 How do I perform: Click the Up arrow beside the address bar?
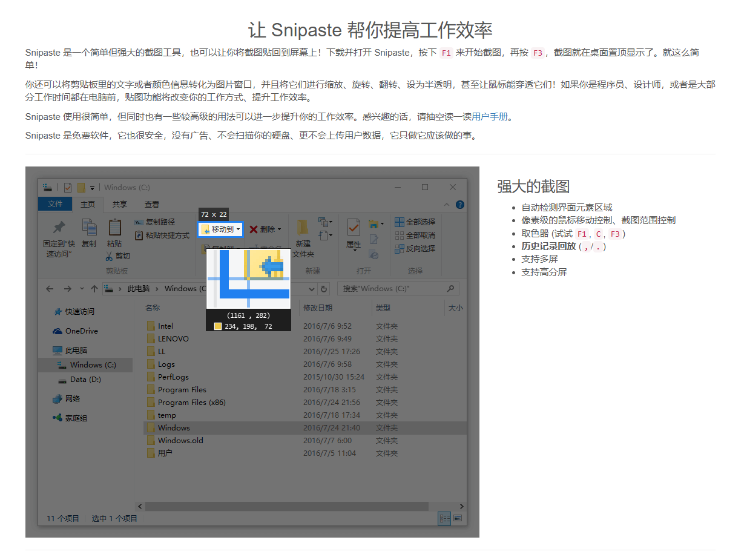tap(94, 289)
